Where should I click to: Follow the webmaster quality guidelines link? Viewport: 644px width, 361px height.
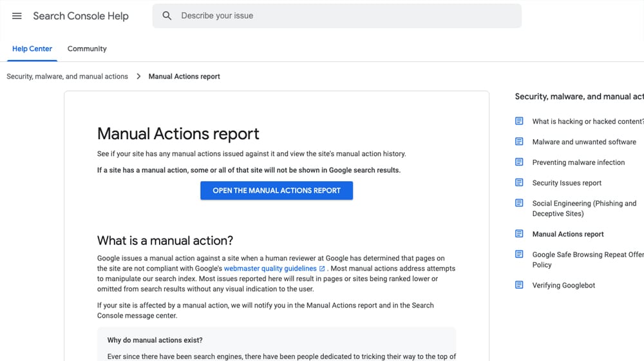pyautogui.click(x=270, y=268)
